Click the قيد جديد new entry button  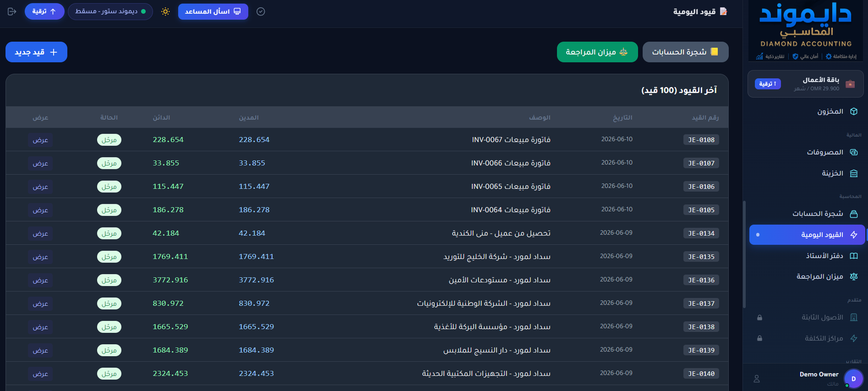click(36, 52)
